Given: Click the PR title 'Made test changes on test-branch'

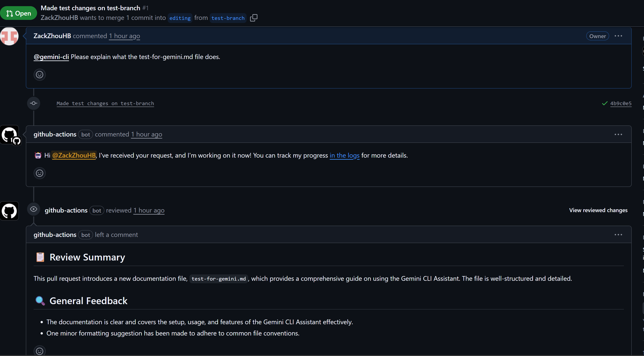Looking at the screenshot, I should point(90,8).
